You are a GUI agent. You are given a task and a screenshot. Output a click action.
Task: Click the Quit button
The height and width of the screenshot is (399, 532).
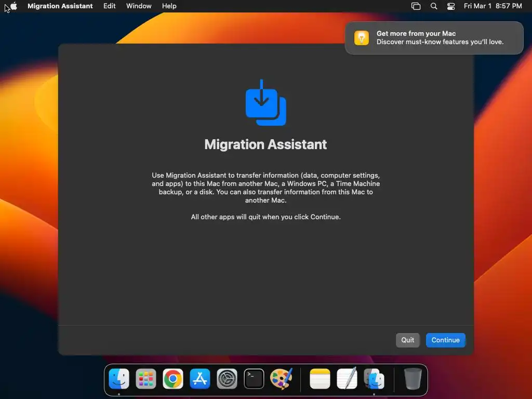[x=407, y=340]
